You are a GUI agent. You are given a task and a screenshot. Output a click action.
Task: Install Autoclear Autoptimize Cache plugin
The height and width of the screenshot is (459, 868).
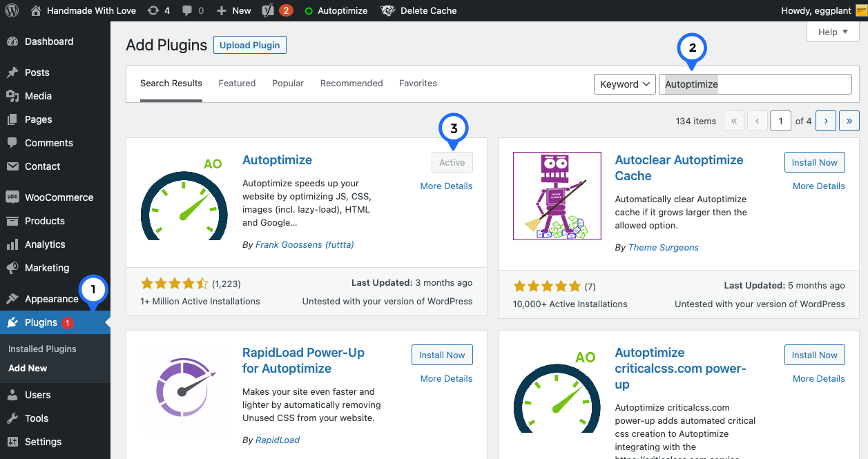click(x=814, y=162)
